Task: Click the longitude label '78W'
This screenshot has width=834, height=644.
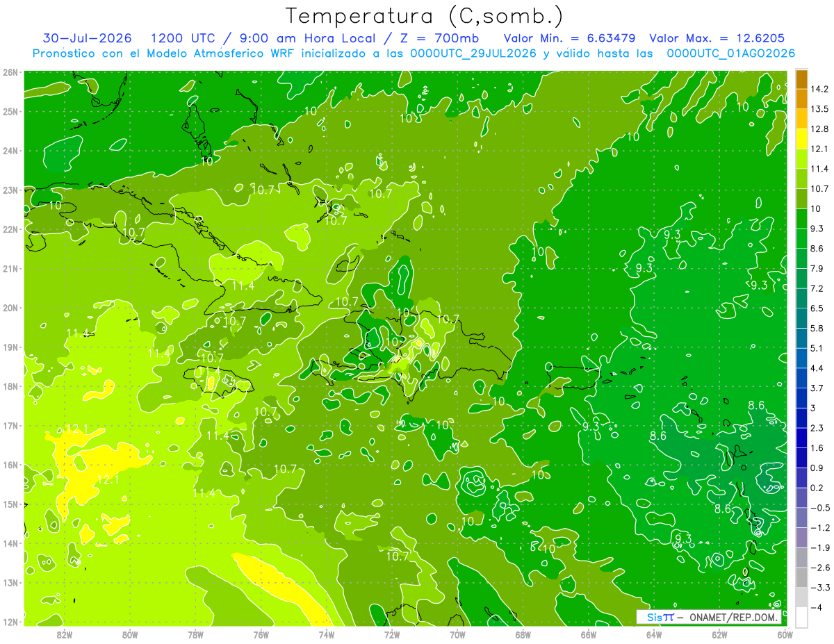Action: pyautogui.click(x=195, y=634)
